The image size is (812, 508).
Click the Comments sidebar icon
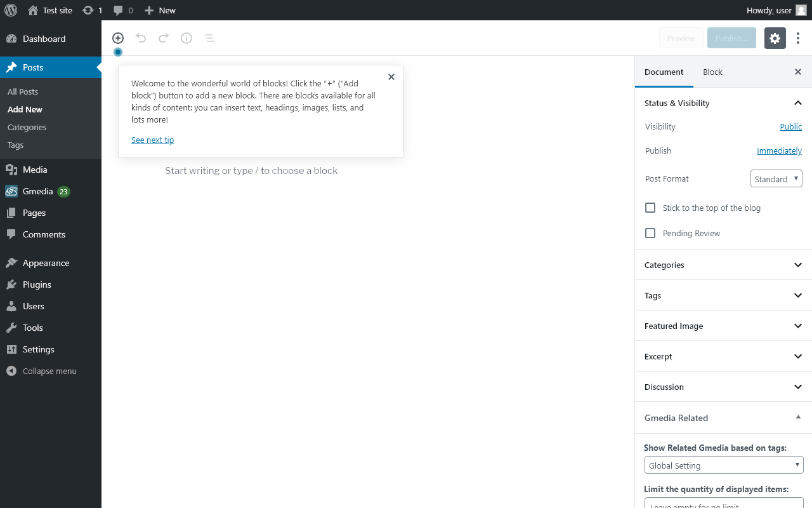click(x=11, y=234)
